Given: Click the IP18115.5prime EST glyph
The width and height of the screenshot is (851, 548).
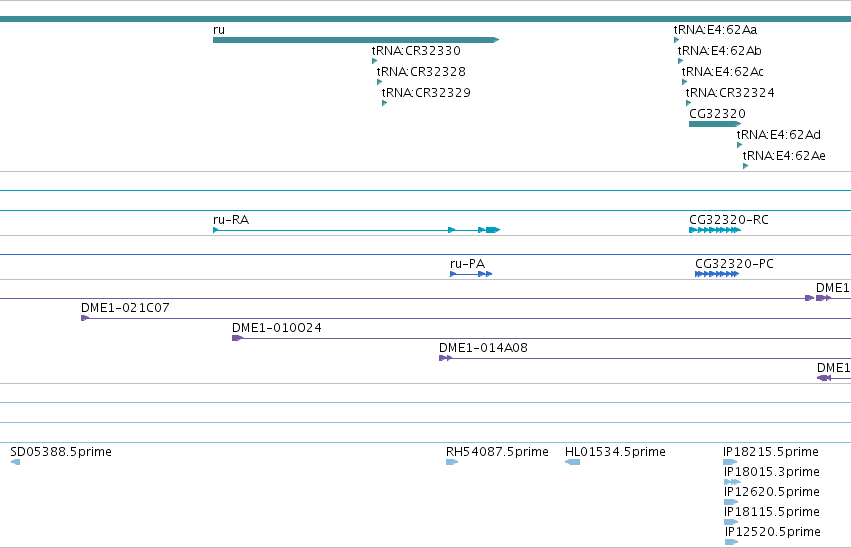Looking at the screenshot, I should 731,522.
